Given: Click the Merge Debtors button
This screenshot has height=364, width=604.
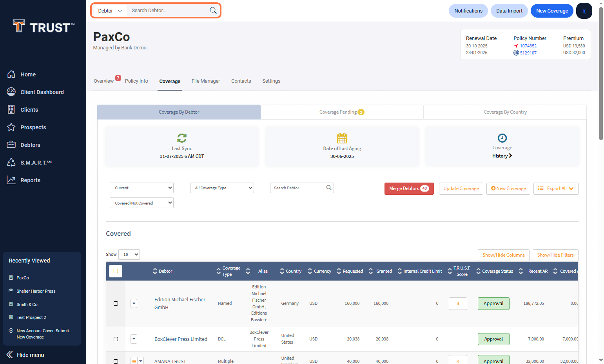Looking at the screenshot, I should coord(409,188).
